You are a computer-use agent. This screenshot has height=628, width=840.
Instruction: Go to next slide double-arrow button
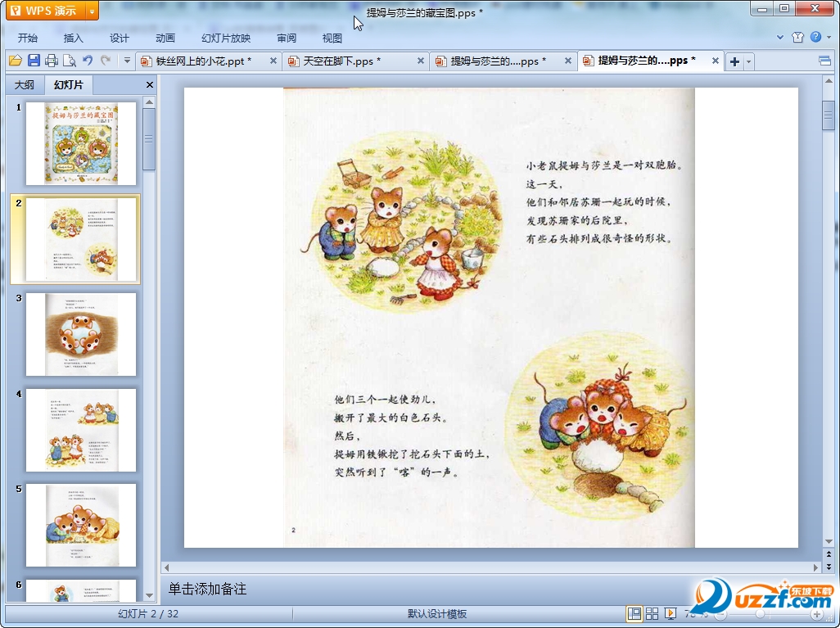click(829, 566)
